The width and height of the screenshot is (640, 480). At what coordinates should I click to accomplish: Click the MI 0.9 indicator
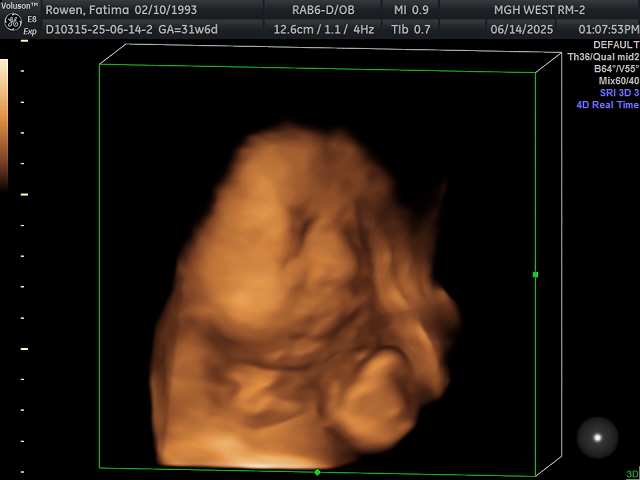tap(412, 10)
